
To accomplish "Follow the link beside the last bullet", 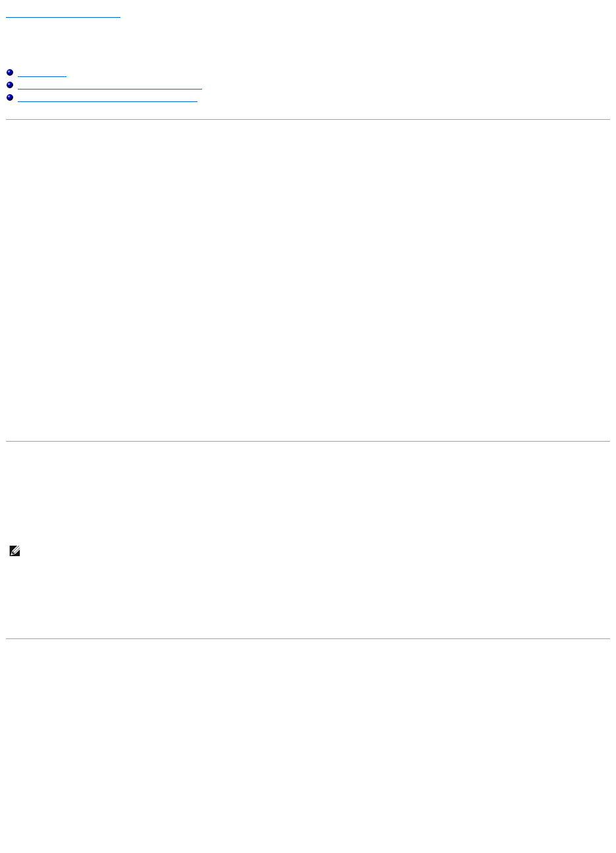I will [107, 99].
